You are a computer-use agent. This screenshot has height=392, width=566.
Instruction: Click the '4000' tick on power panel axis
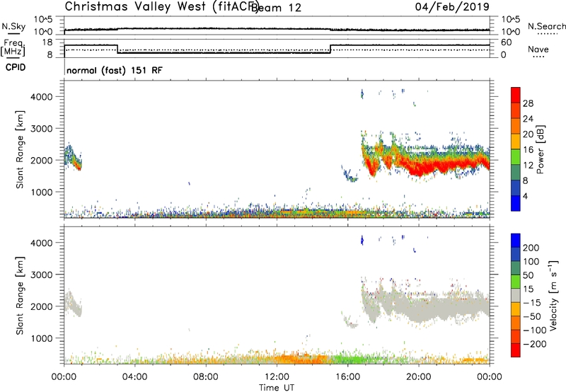coord(42,97)
